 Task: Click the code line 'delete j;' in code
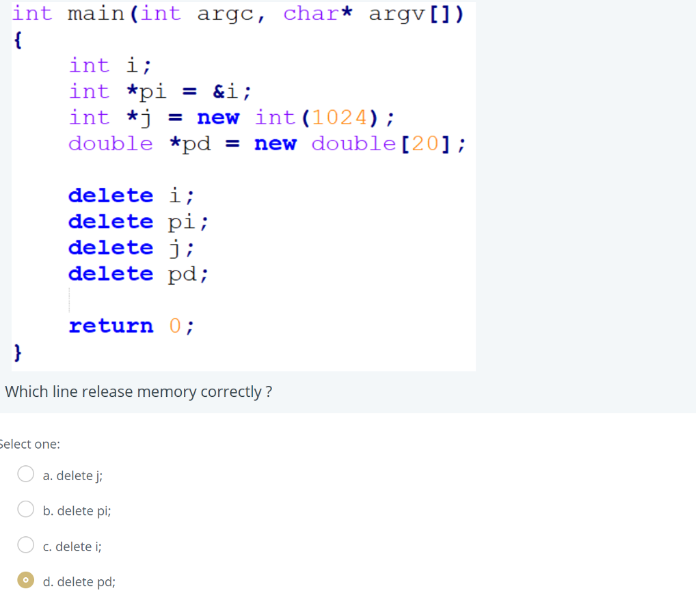coord(132,248)
